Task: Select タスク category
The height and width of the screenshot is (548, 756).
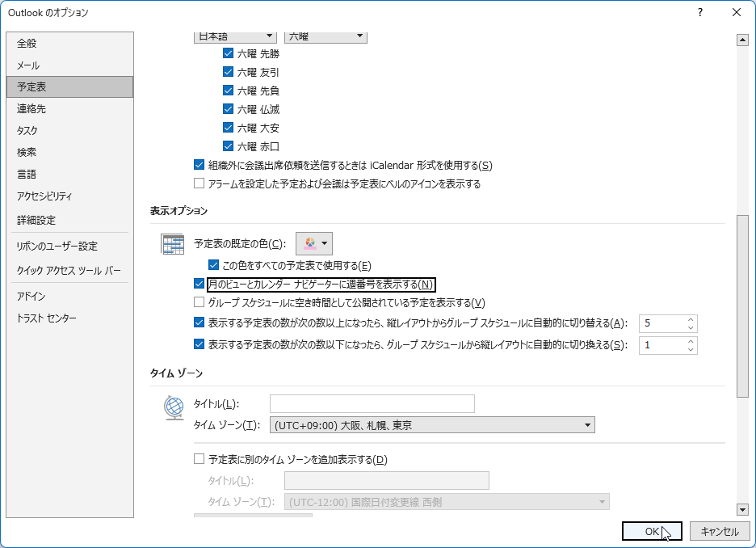Action: click(x=70, y=130)
